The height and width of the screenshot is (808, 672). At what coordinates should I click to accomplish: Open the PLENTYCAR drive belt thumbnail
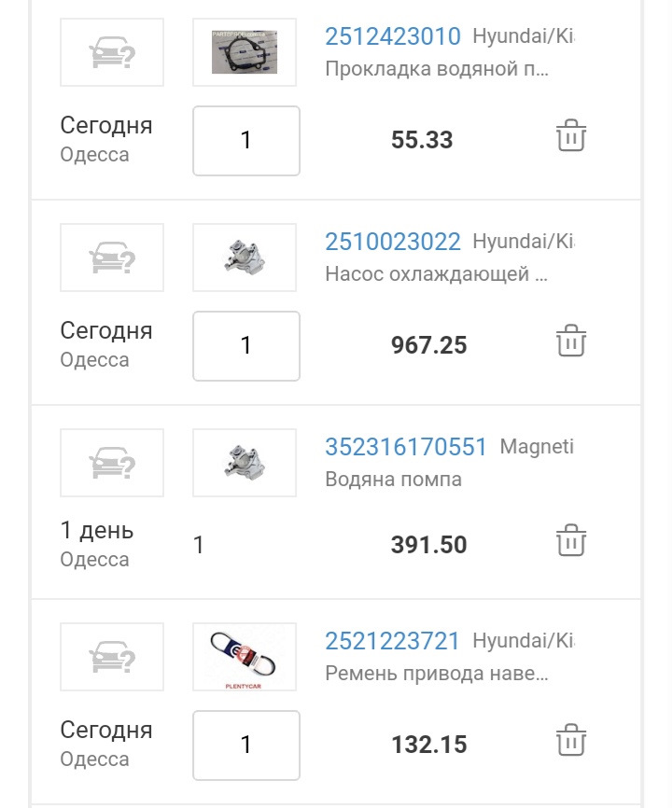click(245, 657)
